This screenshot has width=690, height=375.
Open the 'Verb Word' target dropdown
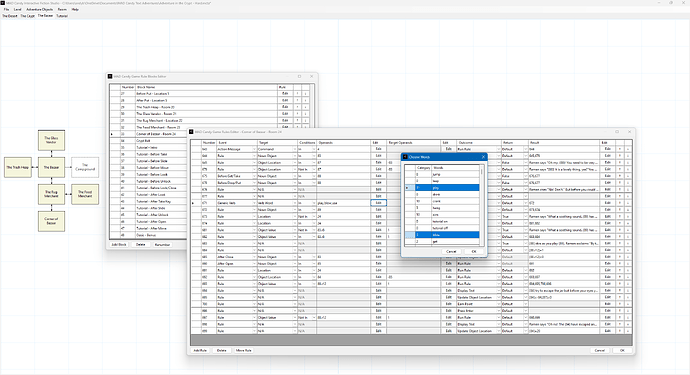(x=295, y=203)
